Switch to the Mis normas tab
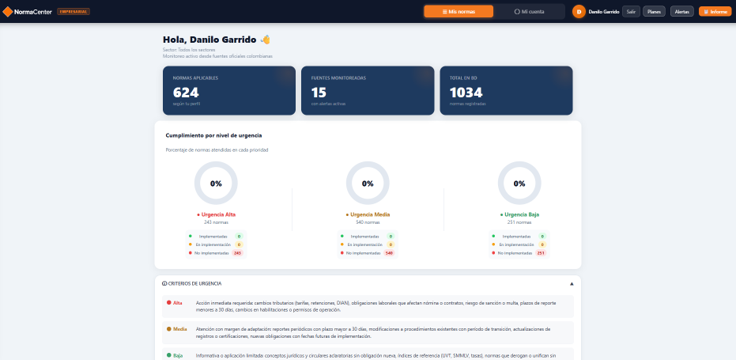The height and width of the screenshot is (360, 736). click(x=459, y=11)
